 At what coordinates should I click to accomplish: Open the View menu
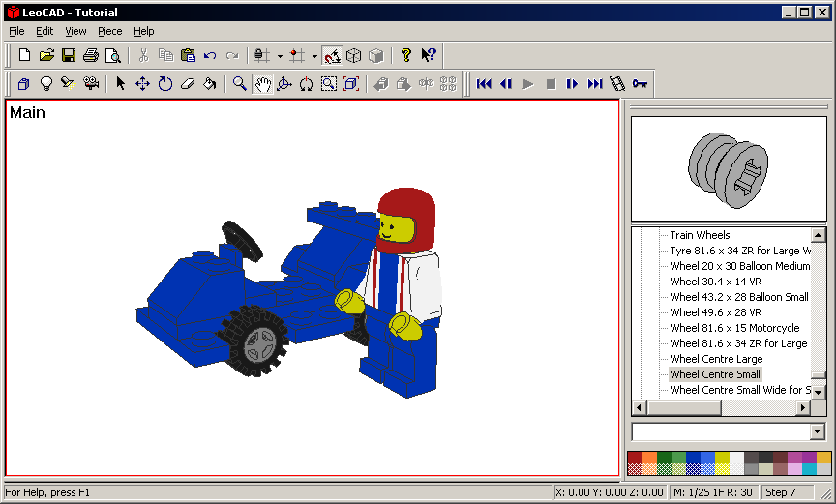point(75,31)
